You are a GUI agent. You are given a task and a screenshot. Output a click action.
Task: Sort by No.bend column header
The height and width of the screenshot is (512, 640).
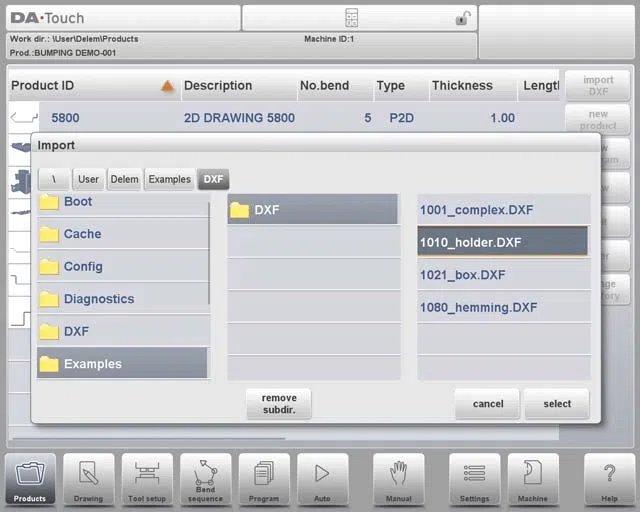(x=336, y=86)
